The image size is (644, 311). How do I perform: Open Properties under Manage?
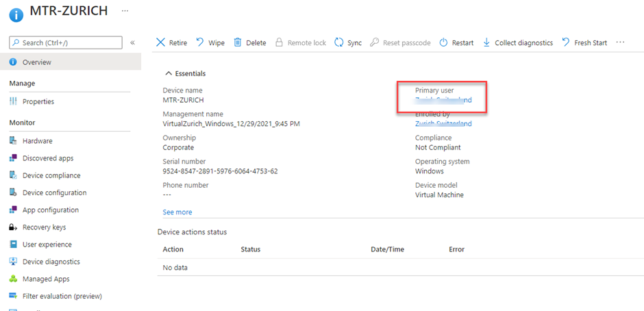[x=38, y=101]
